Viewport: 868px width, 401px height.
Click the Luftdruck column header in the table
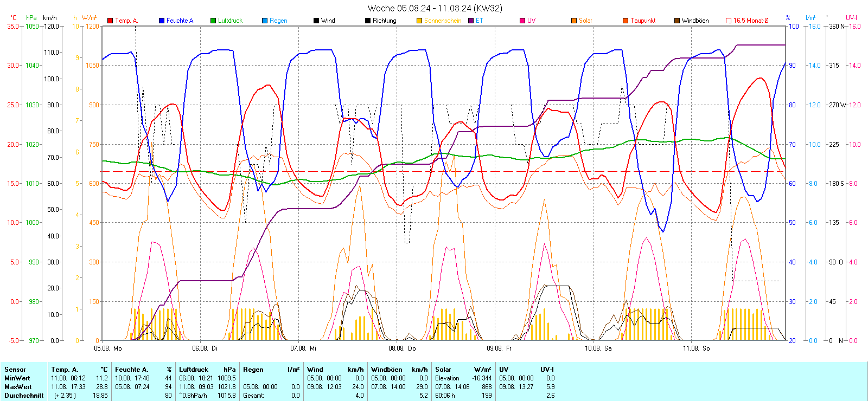[x=194, y=370]
